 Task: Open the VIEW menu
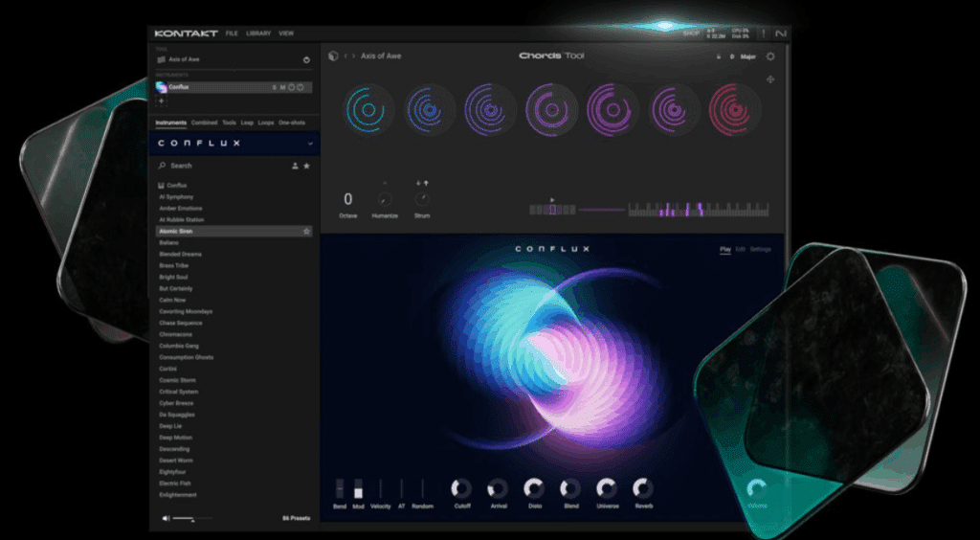pyautogui.click(x=286, y=34)
